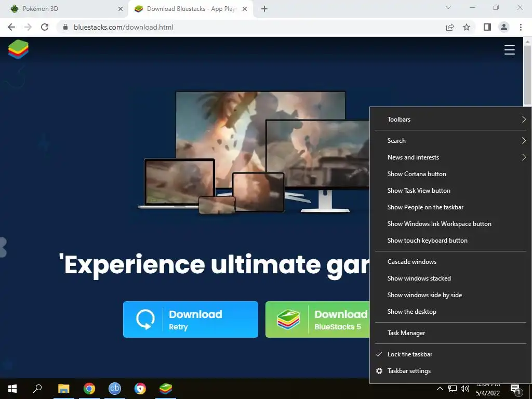Toggle Show People on the taskbar
Viewport: 532px width, 399px height.
450,207
